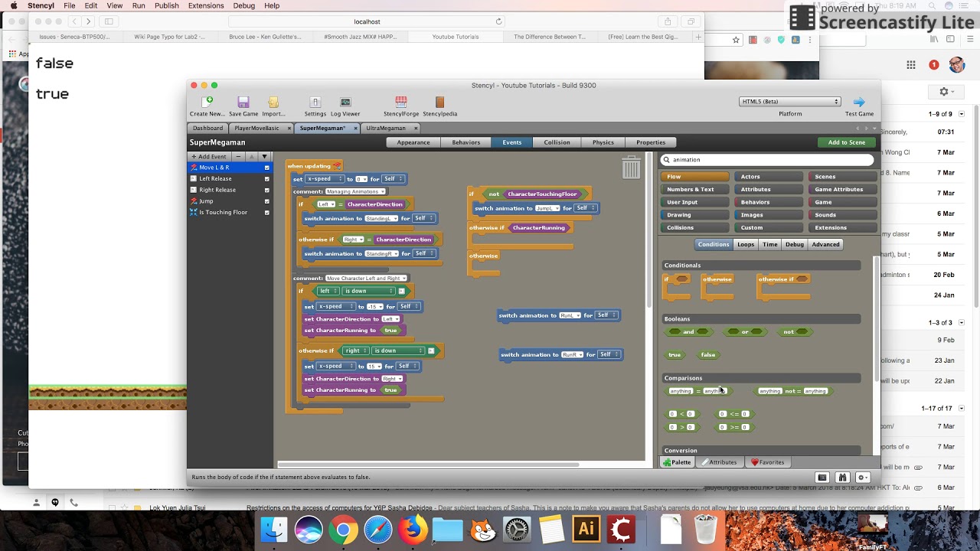Click the Create New toolbar icon
The height and width of the screenshot is (551, 980).
[x=207, y=102]
